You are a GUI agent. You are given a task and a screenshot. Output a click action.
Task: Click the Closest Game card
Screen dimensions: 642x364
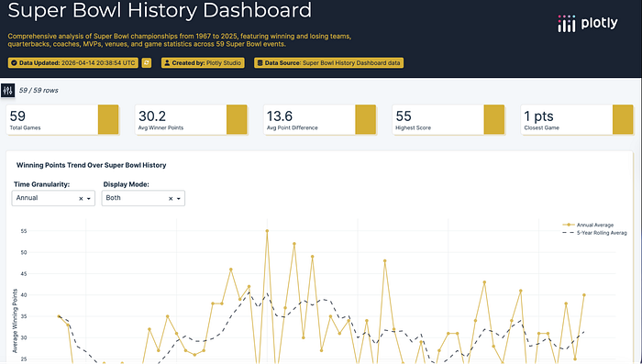click(577, 119)
